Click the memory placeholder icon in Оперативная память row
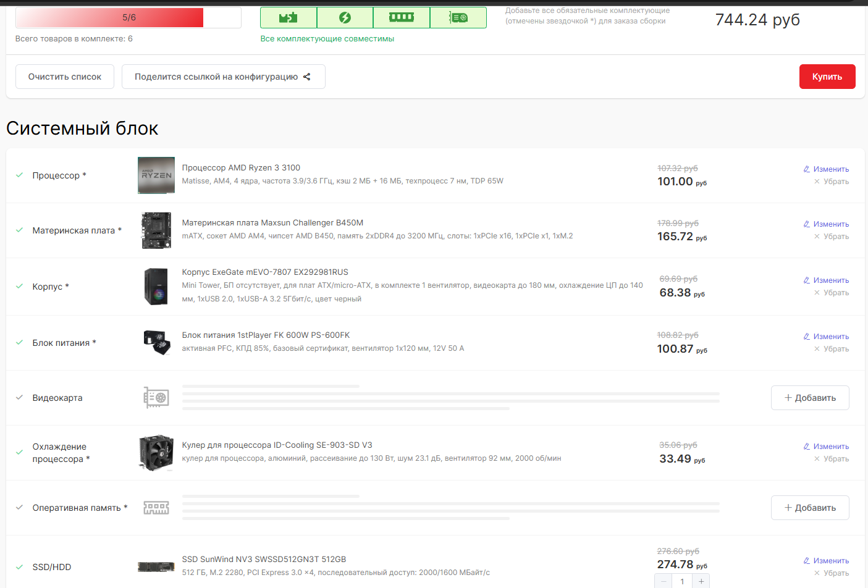Viewport: 868px width, 588px height. pyautogui.click(x=156, y=508)
